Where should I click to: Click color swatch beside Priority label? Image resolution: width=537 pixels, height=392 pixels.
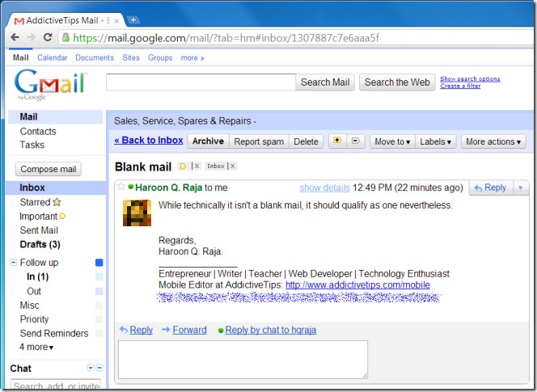coord(99,319)
